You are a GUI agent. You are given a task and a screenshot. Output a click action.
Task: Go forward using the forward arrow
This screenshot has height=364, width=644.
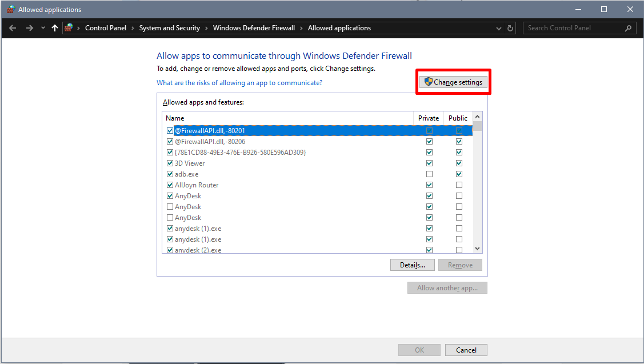pos(29,28)
